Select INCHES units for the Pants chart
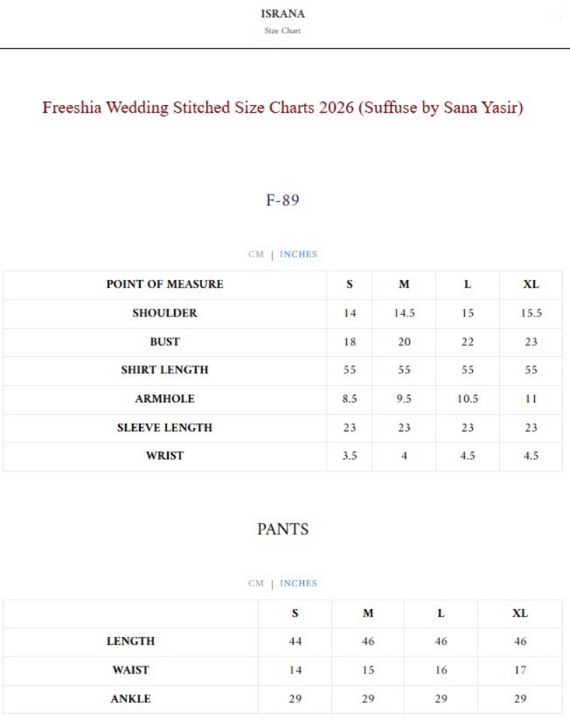Image resolution: width=570 pixels, height=728 pixels. tap(298, 584)
